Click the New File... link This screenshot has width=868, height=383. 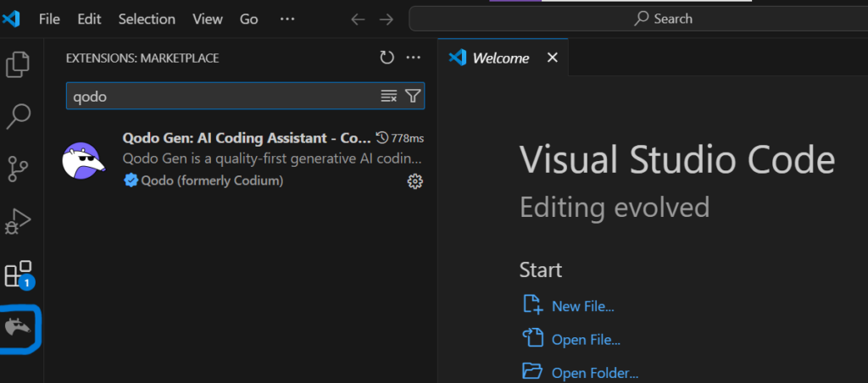pyautogui.click(x=583, y=306)
